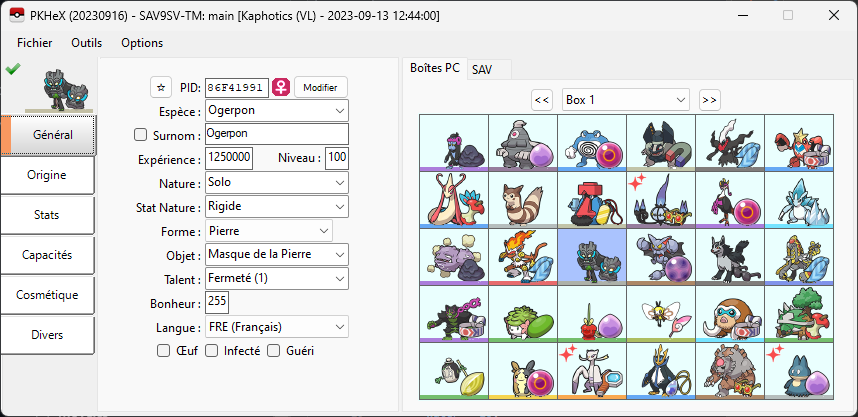Select Weezing in Box 1
This screenshot has width=858, height=417.
[454, 257]
